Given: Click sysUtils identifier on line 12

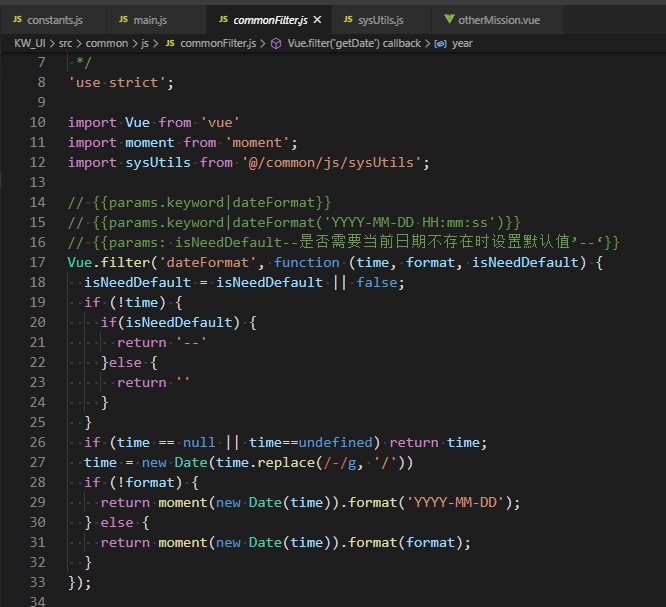Looking at the screenshot, I should pyautogui.click(x=158, y=162).
